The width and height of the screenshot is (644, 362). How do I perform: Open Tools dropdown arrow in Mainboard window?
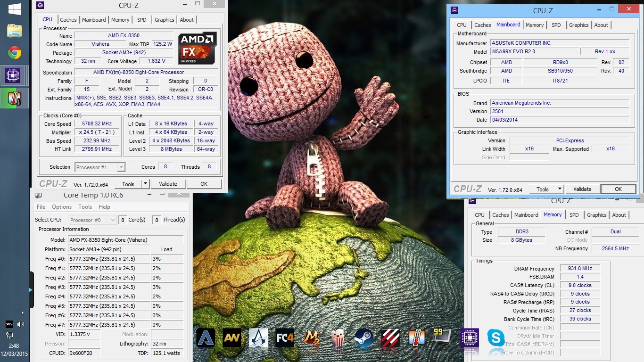pos(560,189)
